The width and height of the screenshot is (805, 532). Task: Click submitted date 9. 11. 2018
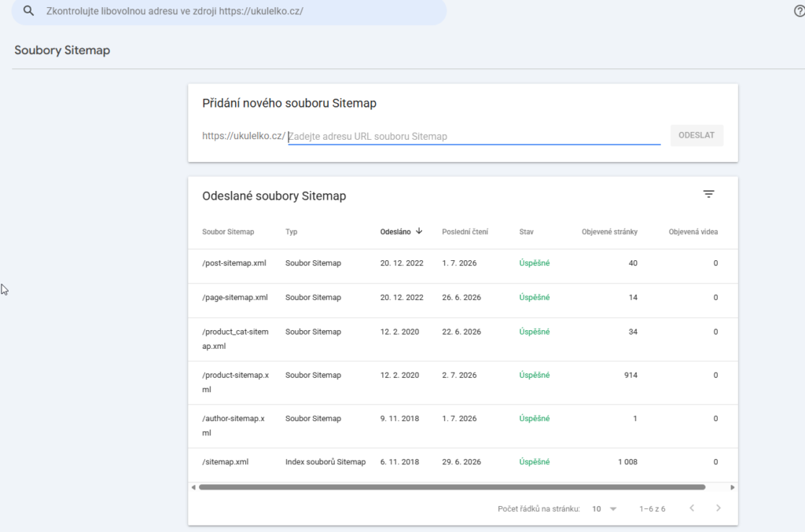pyautogui.click(x=399, y=419)
